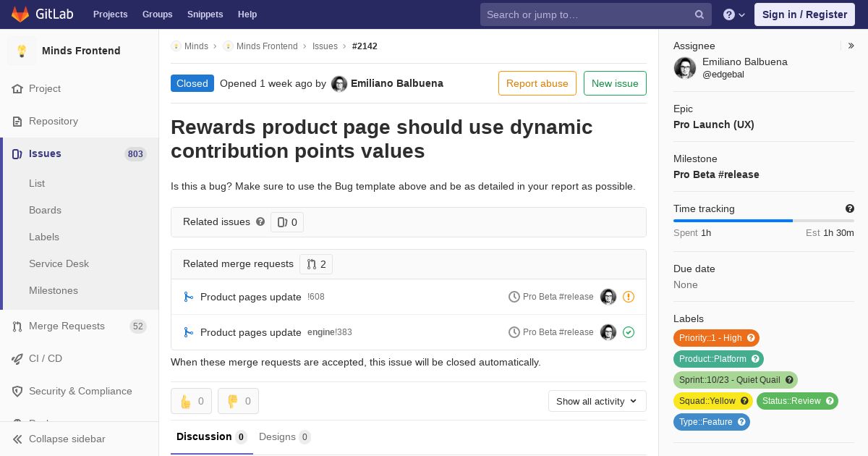Click the CI / CD rocket icon
This screenshot has height=456, width=868.
tap(17, 359)
